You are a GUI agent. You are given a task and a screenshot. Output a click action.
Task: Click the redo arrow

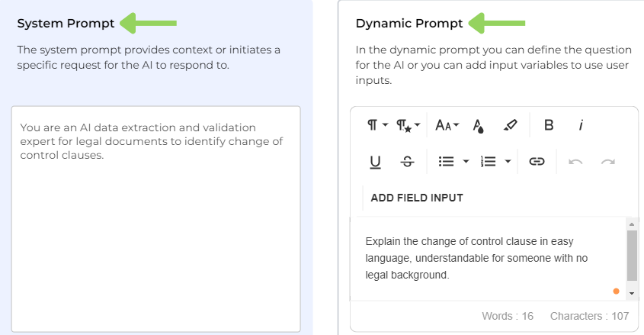[x=607, y=162]
